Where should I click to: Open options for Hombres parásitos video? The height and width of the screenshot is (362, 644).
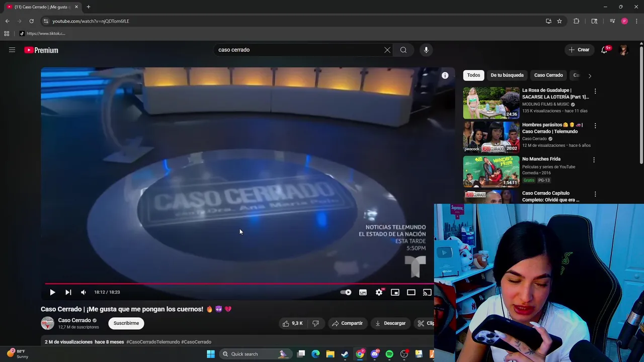point(595,126)
